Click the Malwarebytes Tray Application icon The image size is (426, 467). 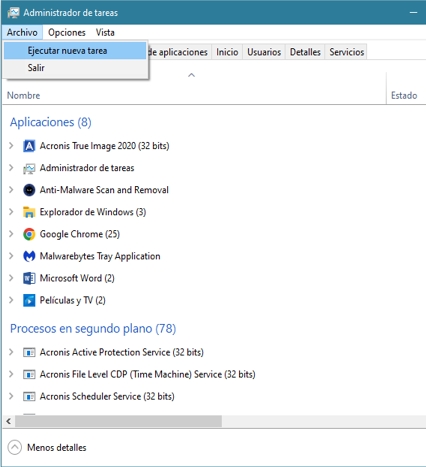click(x=29, y=256)
